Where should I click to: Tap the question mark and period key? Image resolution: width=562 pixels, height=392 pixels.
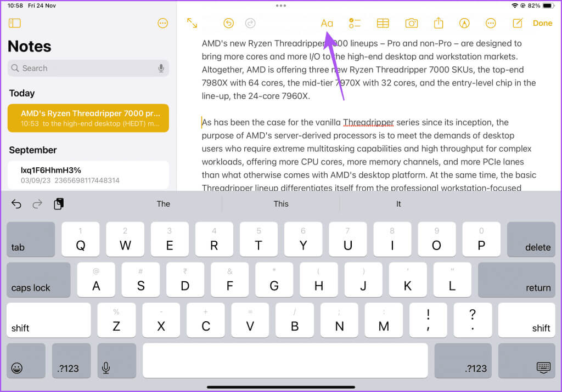click(x=473, y=320)
